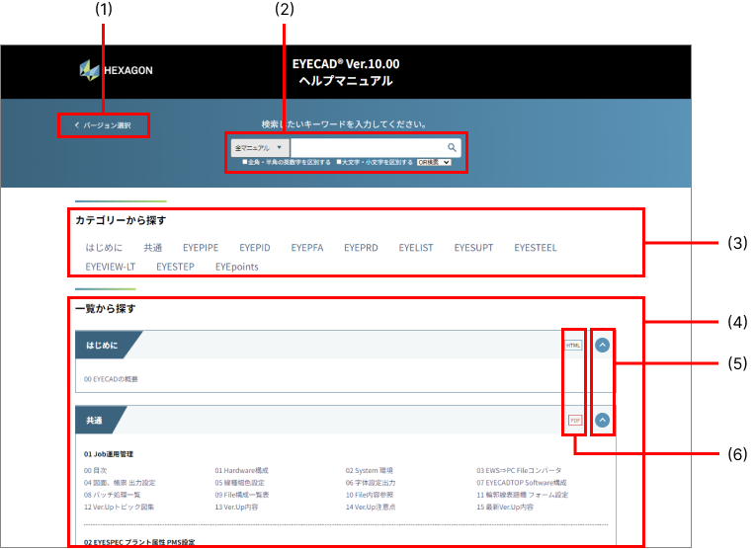Select the EYEPFA category
The width and height of the screenshot is (756, 549).
point(307,248)
